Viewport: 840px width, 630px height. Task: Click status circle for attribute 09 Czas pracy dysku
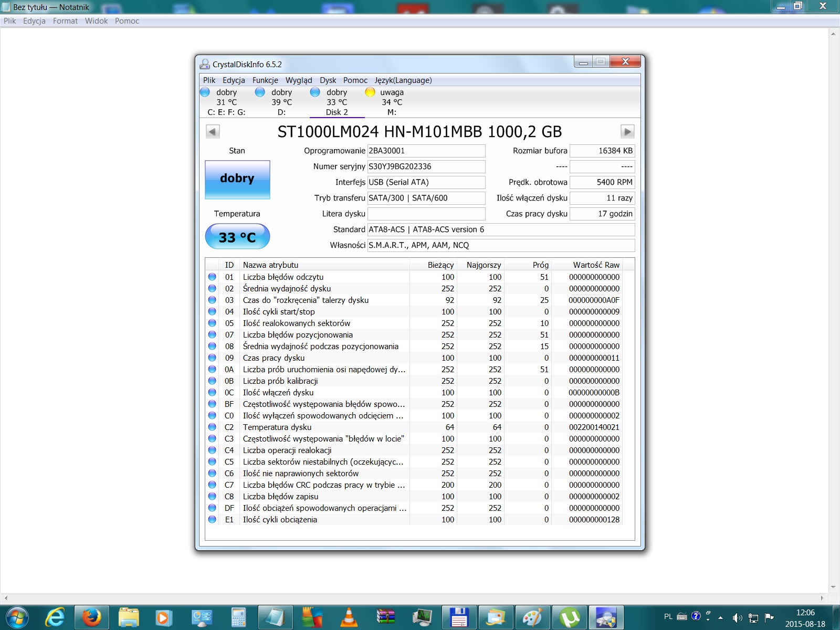[x=212, y=358]
